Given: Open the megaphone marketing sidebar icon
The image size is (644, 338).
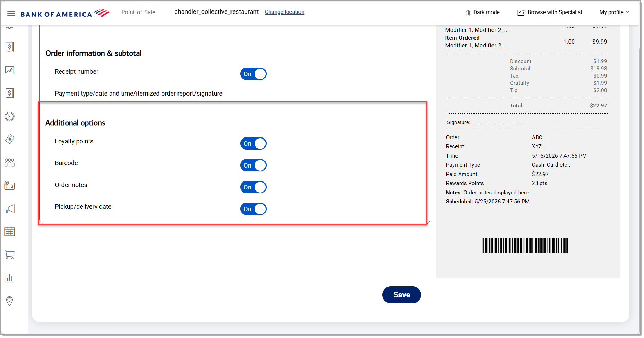Looking at the screenshot, I should coord(10,209).
